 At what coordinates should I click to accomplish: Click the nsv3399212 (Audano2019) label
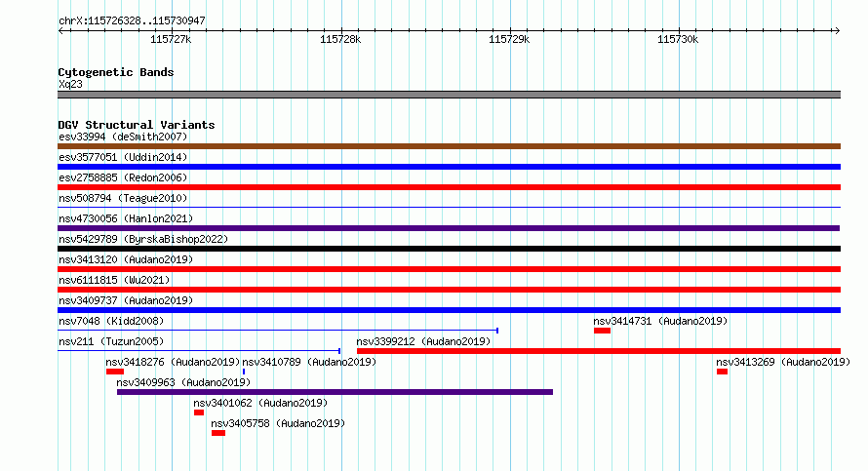(x=423, y=341)
